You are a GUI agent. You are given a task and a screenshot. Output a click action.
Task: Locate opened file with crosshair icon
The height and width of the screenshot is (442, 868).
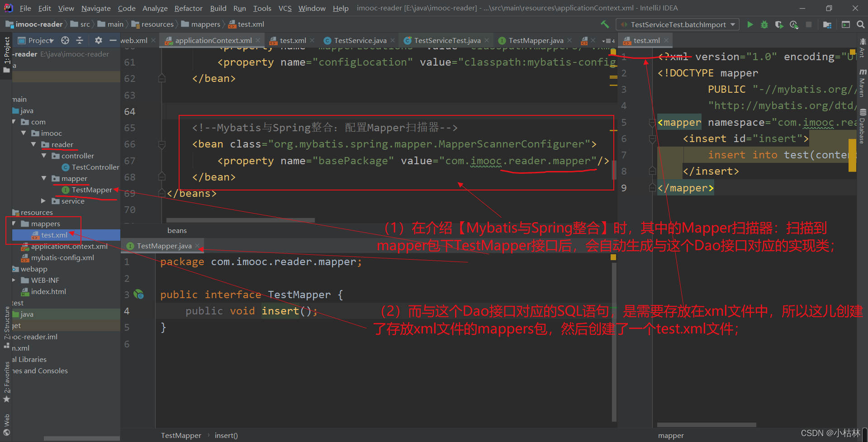click(x=65, y=40)
